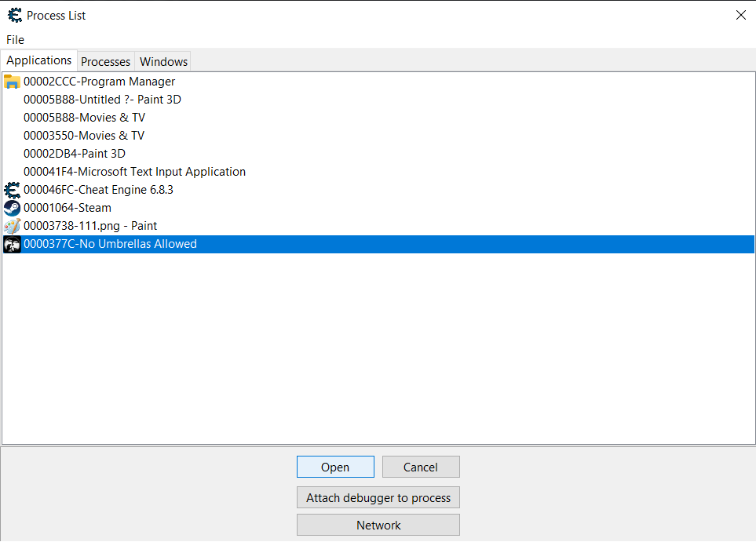This screenshot has height=542, width=756.
Task: Select the Applications tab
Action: click(39, 60)
